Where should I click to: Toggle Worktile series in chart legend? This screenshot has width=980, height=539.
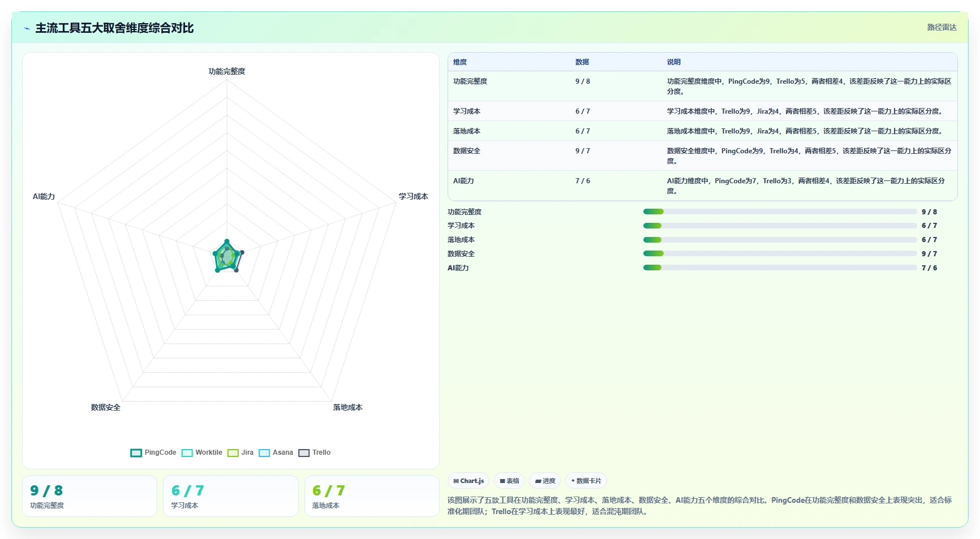[x=202, y=452]
